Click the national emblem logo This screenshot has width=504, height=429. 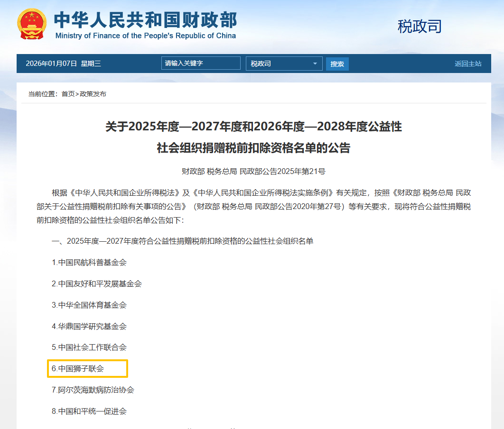pyautogui.click(x=32, y=23)
